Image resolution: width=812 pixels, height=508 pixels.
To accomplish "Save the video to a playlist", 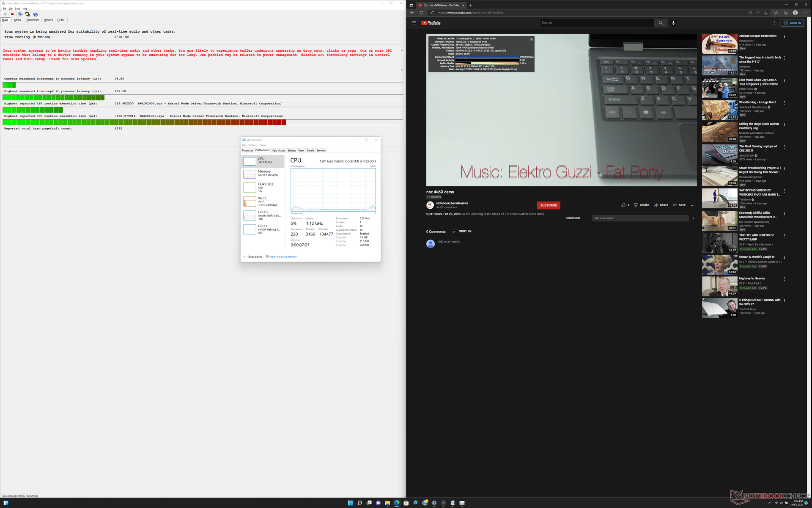I will point(679,205).
